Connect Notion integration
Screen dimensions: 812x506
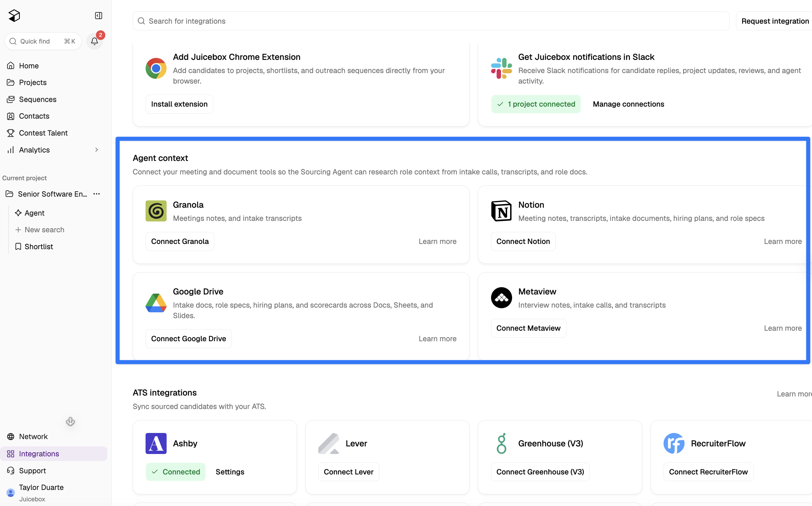tap(523, 241)
